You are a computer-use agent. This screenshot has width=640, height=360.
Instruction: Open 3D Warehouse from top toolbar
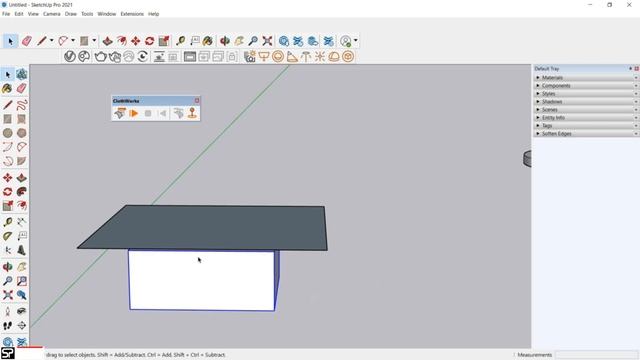tap(284, 41)
